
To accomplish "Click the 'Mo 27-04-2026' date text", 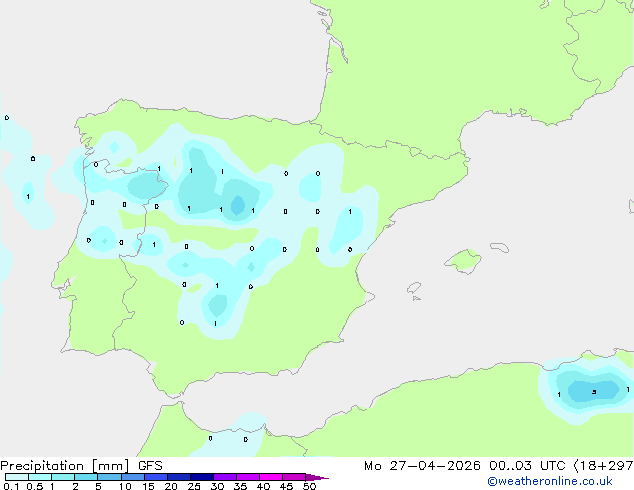I will pos(422,466).
